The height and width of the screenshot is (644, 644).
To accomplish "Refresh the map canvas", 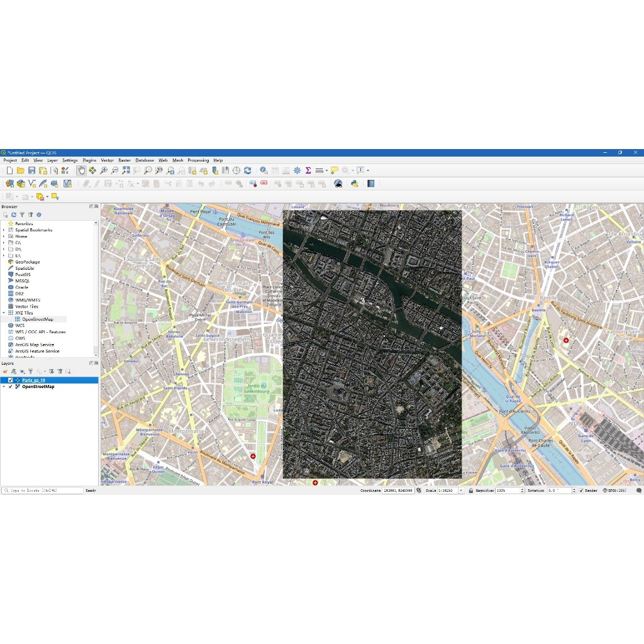I will pyautogui.click(x=247, y=170).
